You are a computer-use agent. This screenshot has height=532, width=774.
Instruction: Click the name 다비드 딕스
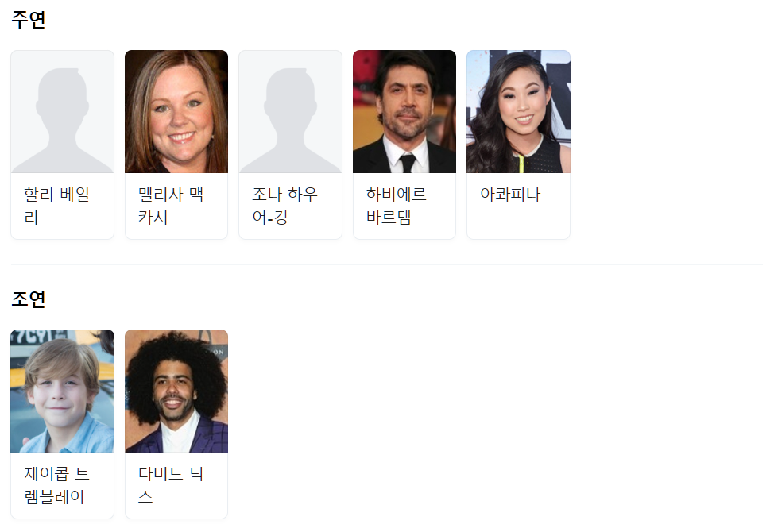(171, 485)
